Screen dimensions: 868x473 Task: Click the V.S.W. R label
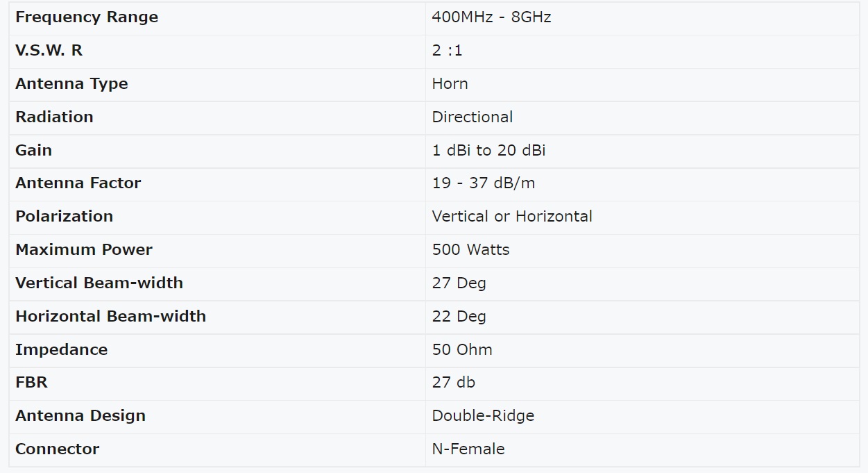pyautogui.click(x=49, y=51)
